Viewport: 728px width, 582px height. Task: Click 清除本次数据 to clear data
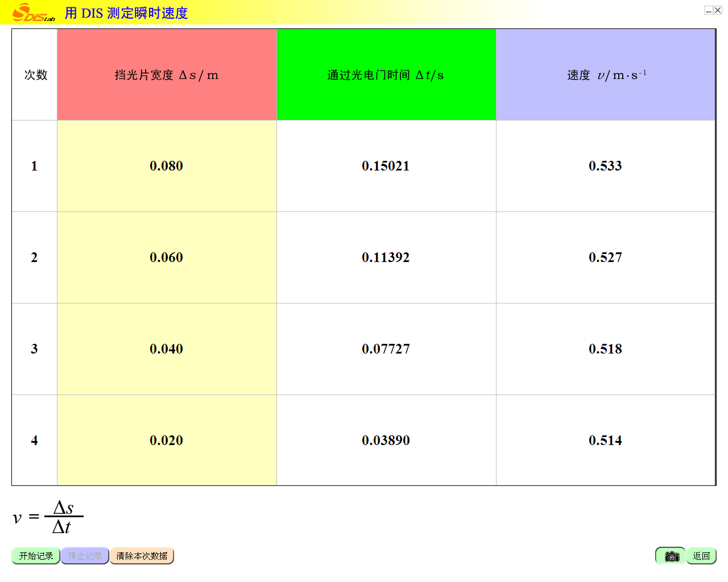(x=142, y=556)
